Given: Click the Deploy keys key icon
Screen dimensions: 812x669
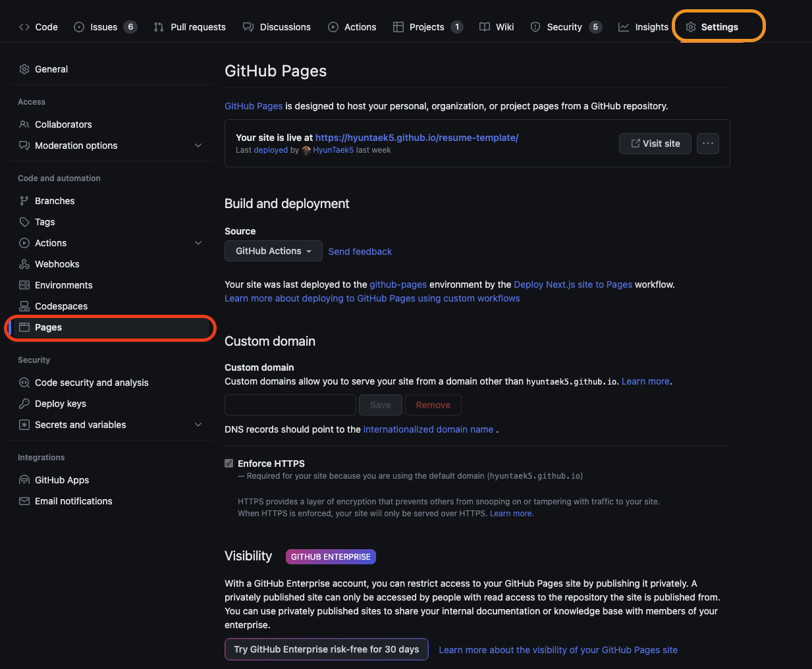Looking at the screenshot, I should coord(24,404).
